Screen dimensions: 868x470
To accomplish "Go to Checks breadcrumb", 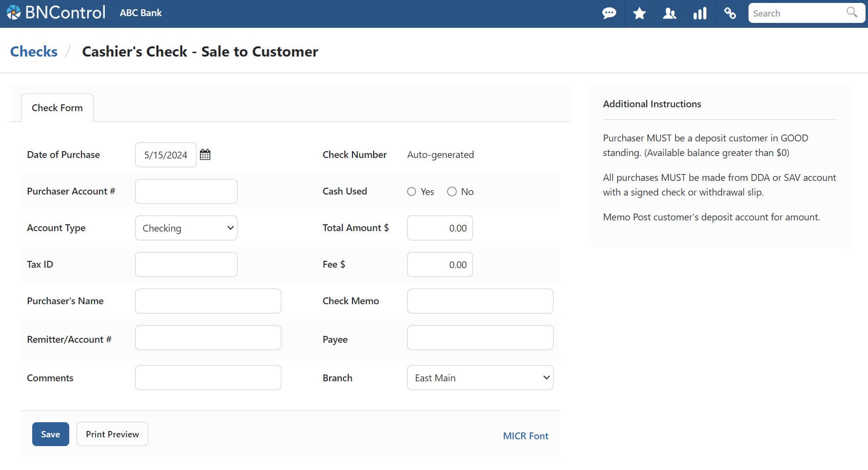I will (x=34, y=52).
